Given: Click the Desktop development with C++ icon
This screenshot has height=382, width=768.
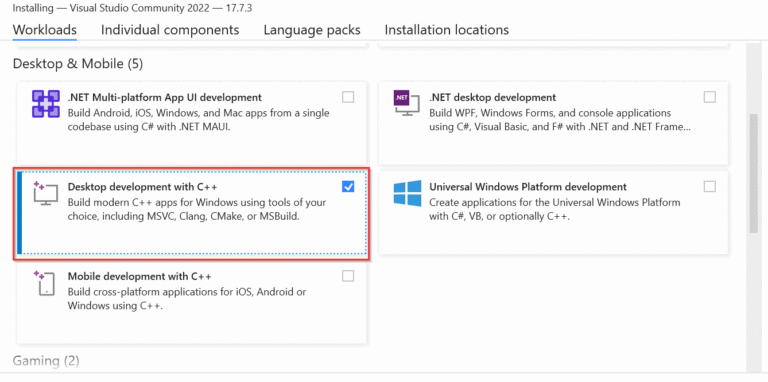Looking at the screenshot, I should pyautogui.click(x=46, y=193).
